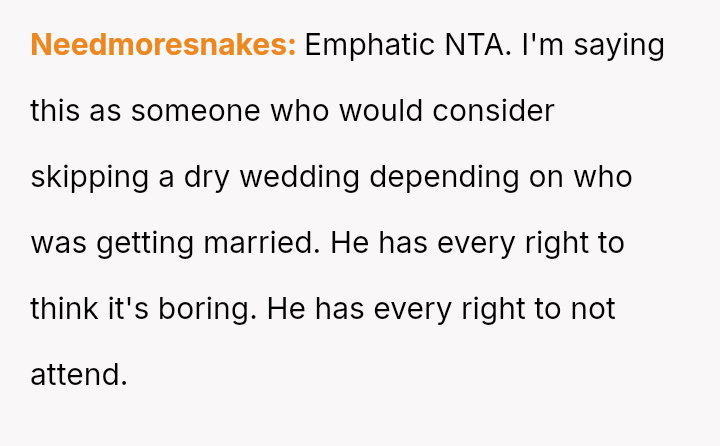Click the word "skipping" at line start
Screen dimensions: 720x446
coord(90,177)
